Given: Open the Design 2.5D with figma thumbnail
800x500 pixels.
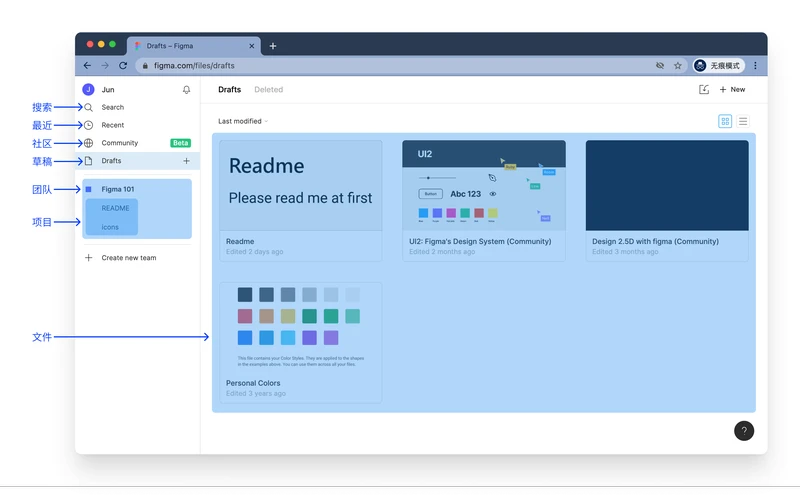Looking at the screenshot, I should 667,186.
